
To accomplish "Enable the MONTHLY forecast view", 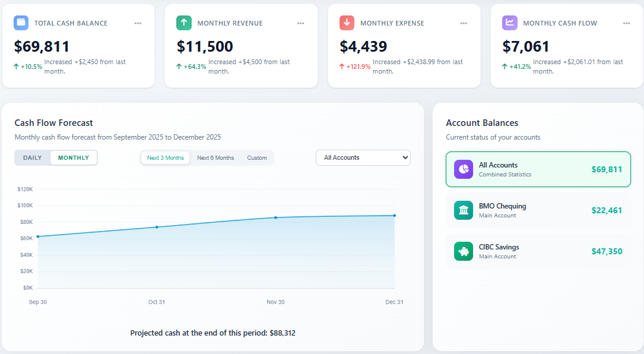I will 74,157.
